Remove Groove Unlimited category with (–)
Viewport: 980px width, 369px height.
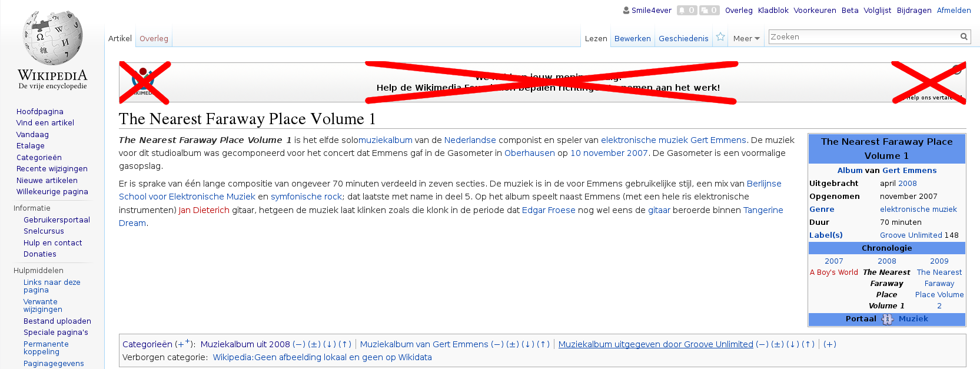[x=762, y=344]
